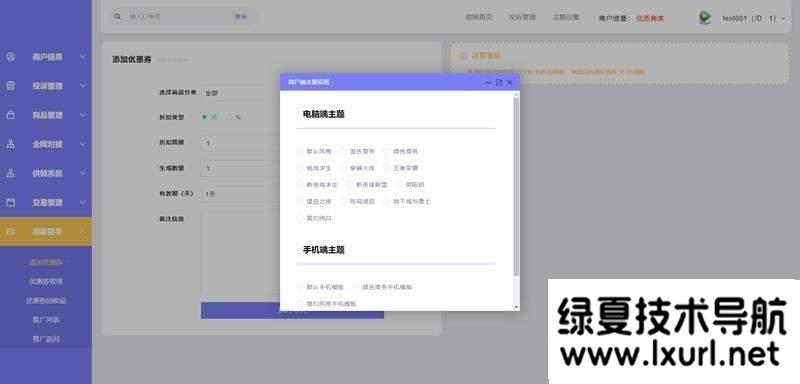The width and height of the screenshot is (800, 384).
Task: Open 添加优惠券 in the sidebar submenu
Action: [46, 262]
